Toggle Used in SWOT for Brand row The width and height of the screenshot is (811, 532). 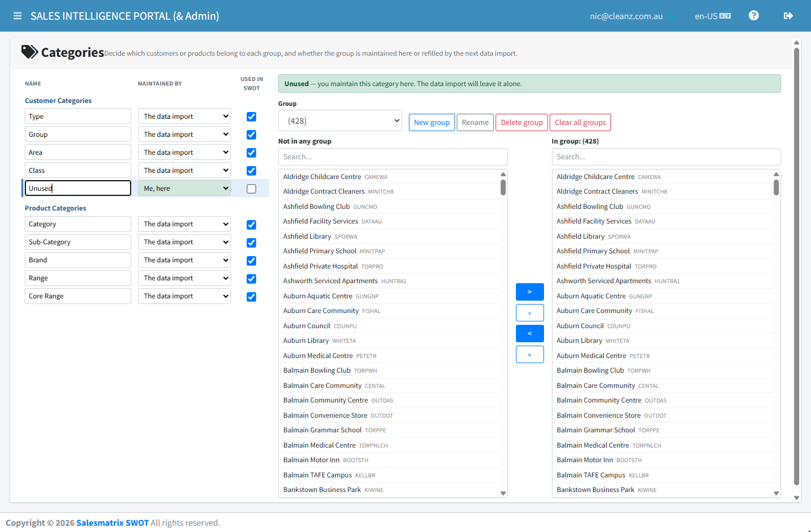[x=251, y=261]
